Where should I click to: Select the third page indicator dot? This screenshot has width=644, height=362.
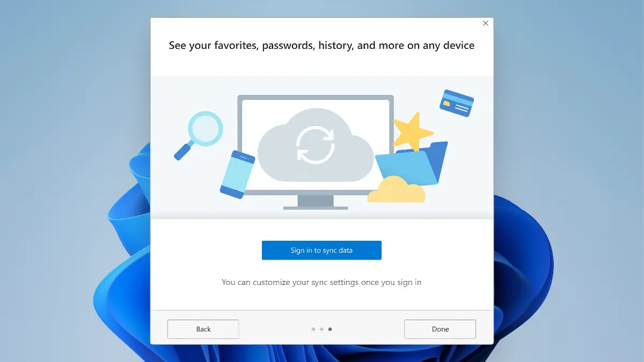click(330, 329)
